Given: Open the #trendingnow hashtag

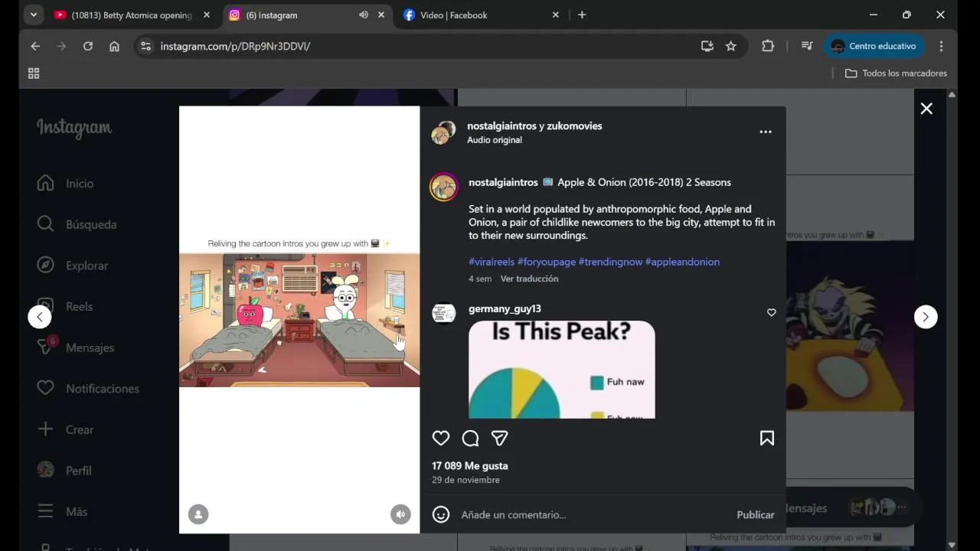Looking at the screenshot, I should pyautogui.click(x=610, y=262).
